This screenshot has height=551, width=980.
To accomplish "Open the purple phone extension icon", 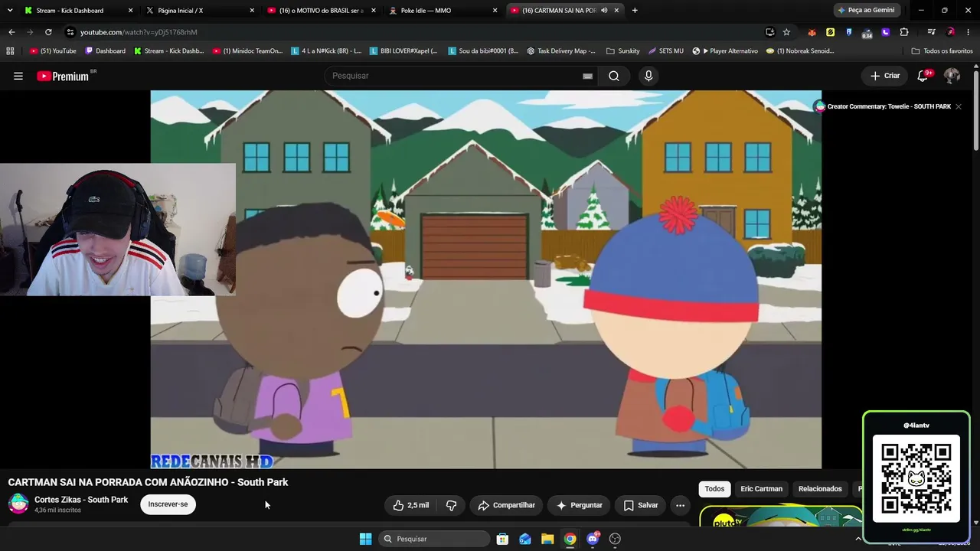I will point(886,32).
